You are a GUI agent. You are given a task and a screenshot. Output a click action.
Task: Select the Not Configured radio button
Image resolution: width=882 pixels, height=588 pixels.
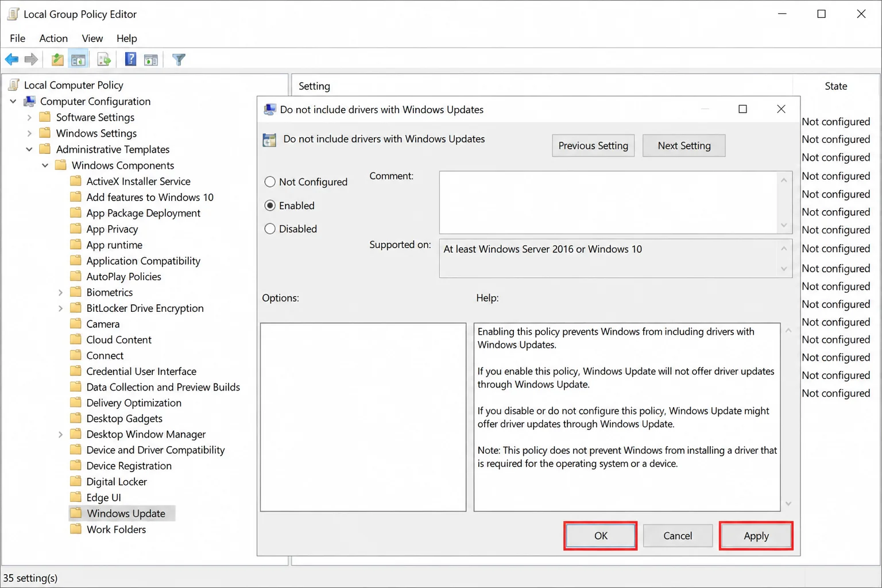coord(270,182)
